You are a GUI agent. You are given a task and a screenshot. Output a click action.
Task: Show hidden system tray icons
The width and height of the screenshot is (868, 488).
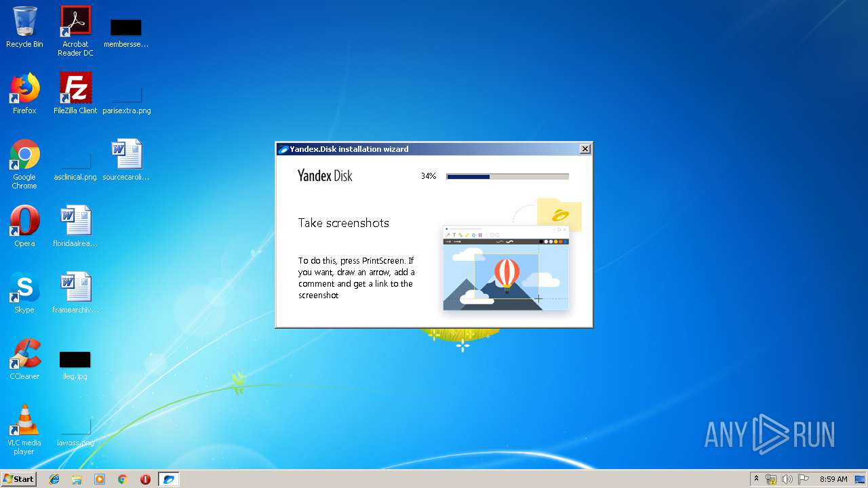tap(756, 479)
